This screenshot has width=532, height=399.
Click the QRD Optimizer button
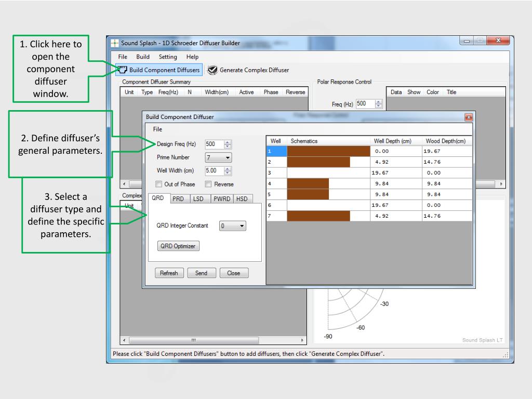178,246
